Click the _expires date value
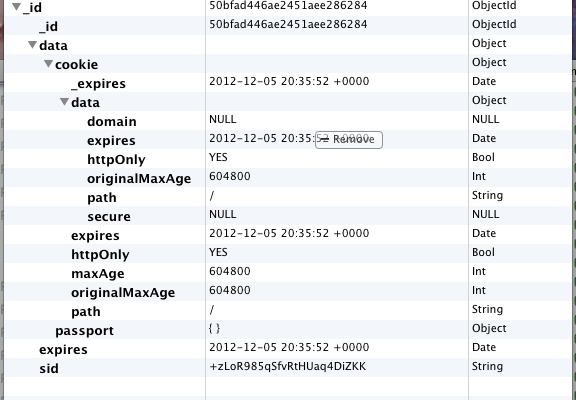576x400 pixels. 289,81
